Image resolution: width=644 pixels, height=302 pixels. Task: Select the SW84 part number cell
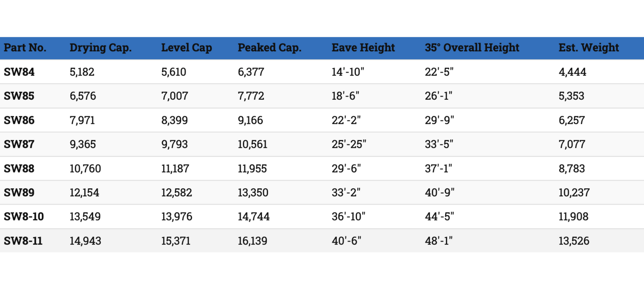coord(19,72)
